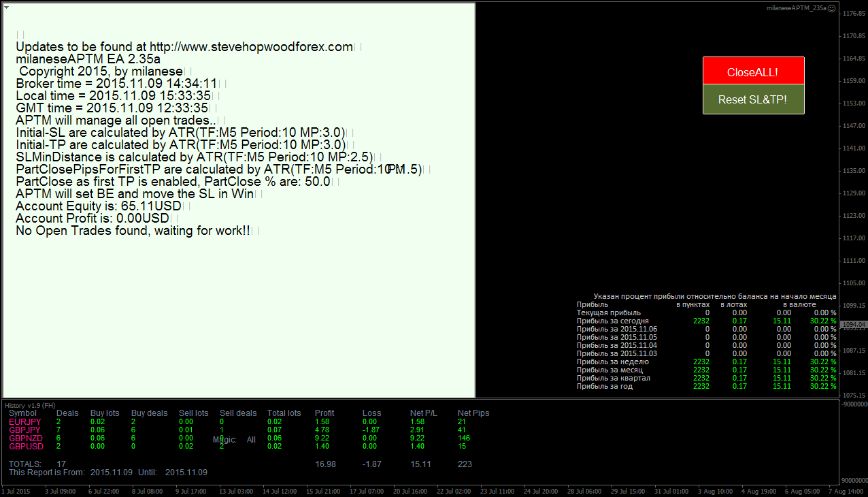
Task: Click the Net P/L column header
Action: pyautogui.click(x=423, y=413)
